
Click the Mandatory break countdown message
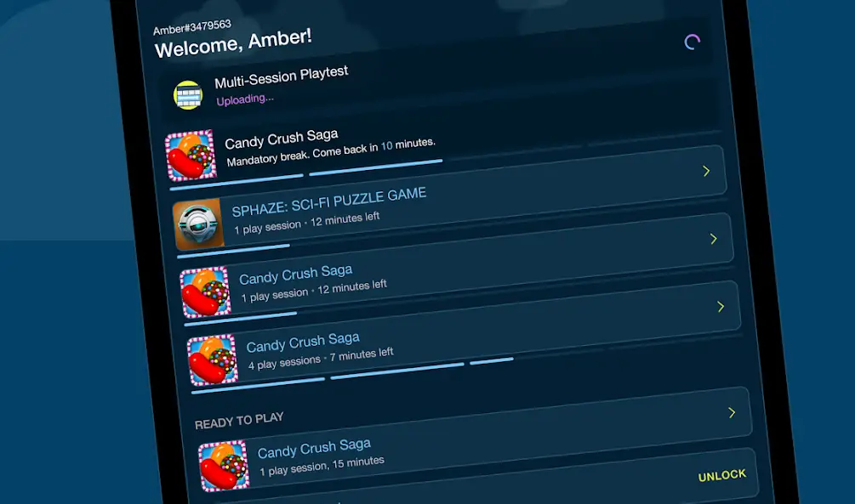click(x=330, y=152)
